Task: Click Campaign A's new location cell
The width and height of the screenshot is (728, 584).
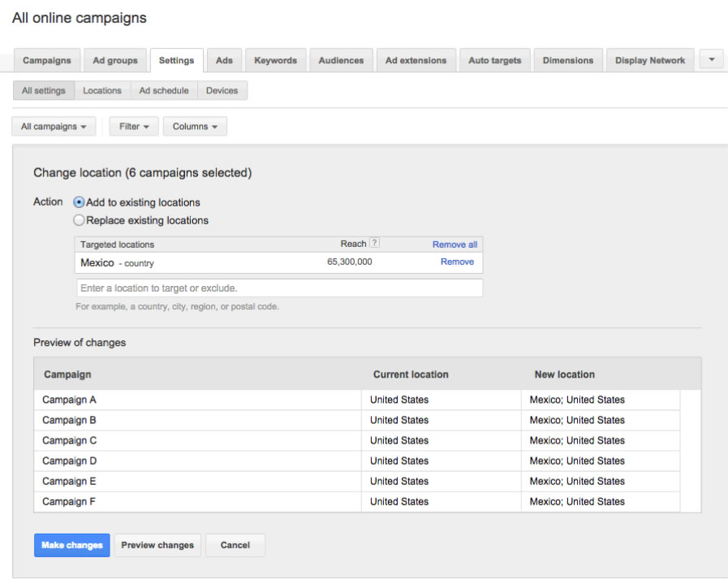Action: pos(601,400)
